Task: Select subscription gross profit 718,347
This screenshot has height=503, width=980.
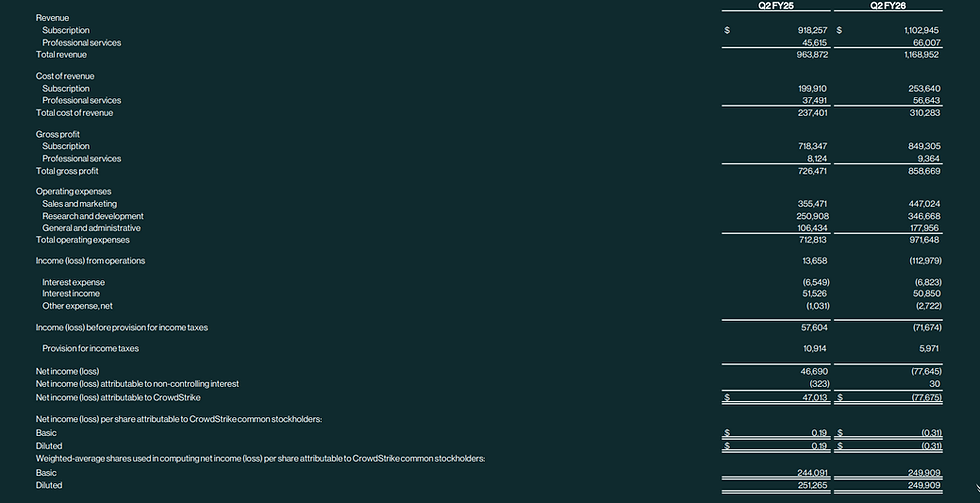Action: tap(812, 146)
